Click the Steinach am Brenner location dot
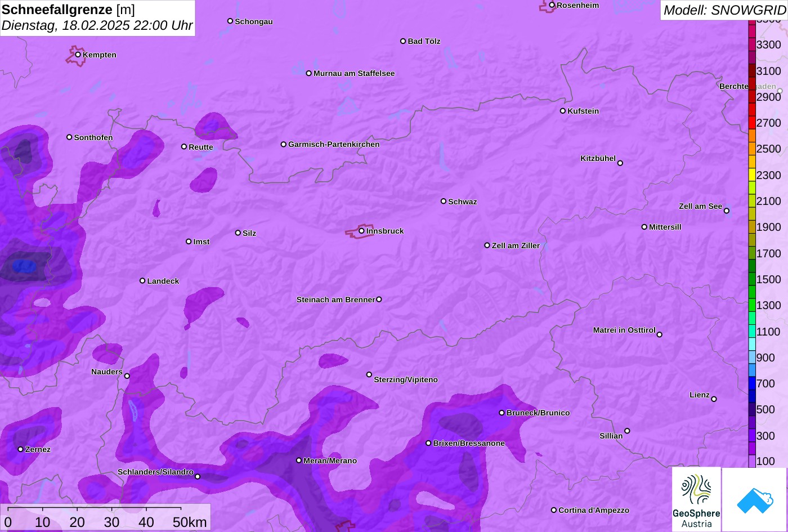The height and width of the screenshot is (532, 788). tap(379, 299)
